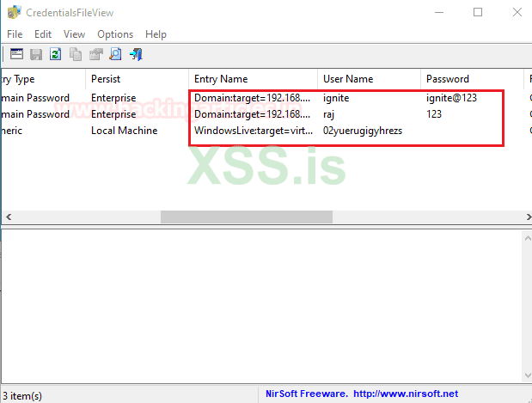This screenshot has height=403, width=532.
Task: Click the Exit door toolbar icon
Action: (x=136, y=54)
